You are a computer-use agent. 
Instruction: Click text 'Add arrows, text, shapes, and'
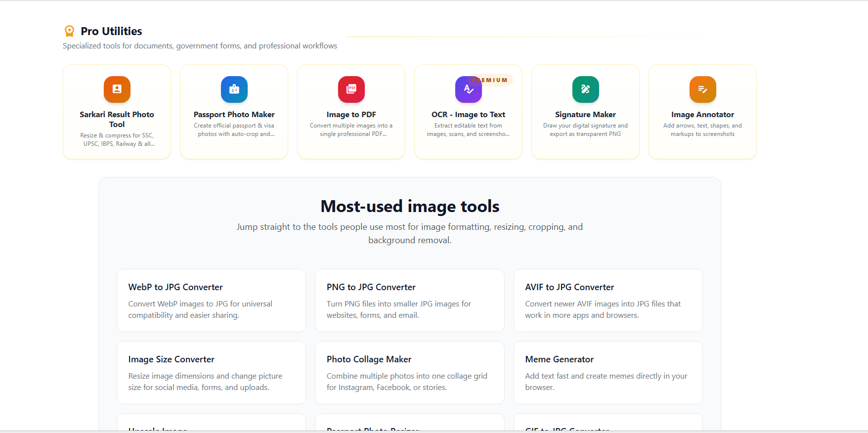703,126
